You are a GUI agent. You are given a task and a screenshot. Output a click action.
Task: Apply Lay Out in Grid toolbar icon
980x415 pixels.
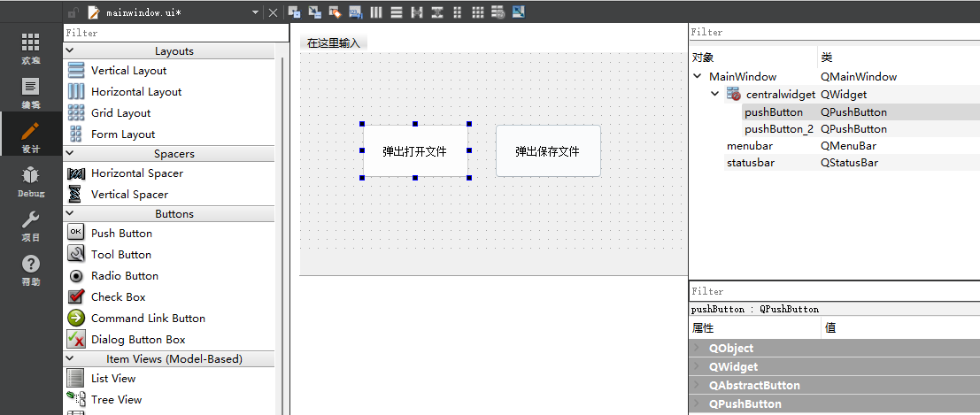477,12
